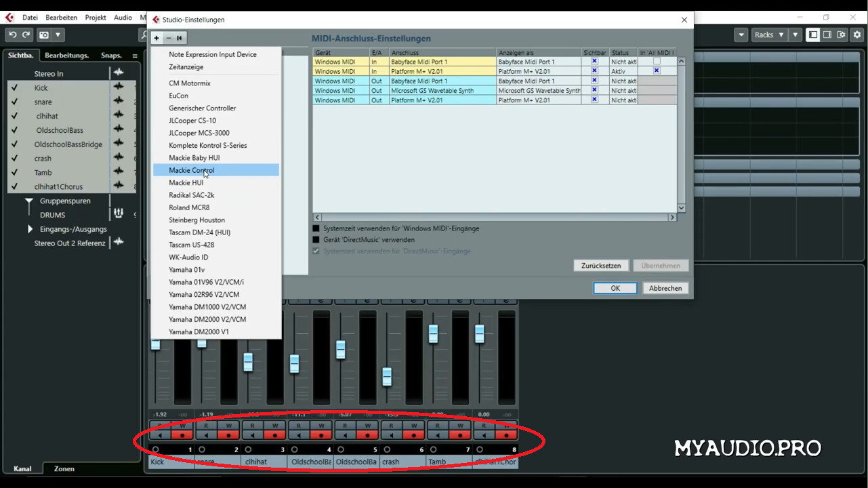868x488 pixels.
Task: Choose Steinberg Houston from device list
Action: [x=197, y=220]
